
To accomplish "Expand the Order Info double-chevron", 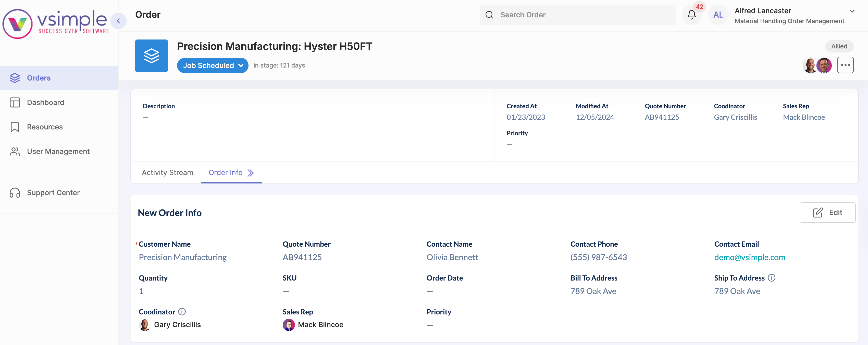I will point(251,173).
